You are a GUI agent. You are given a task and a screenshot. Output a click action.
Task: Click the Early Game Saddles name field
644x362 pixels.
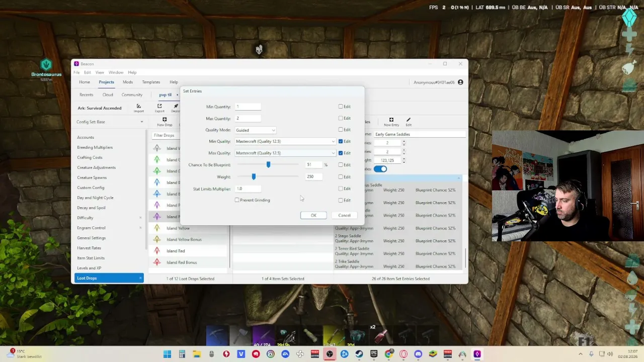(419, 134)
